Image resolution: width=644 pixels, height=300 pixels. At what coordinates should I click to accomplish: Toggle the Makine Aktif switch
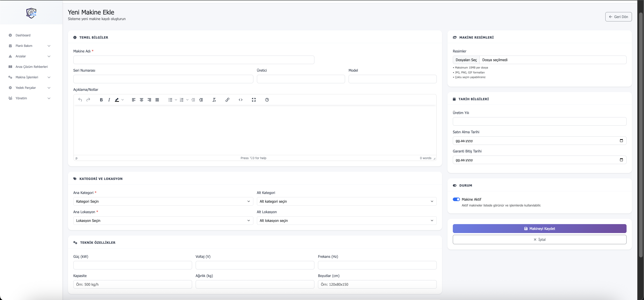pos(456,199)
